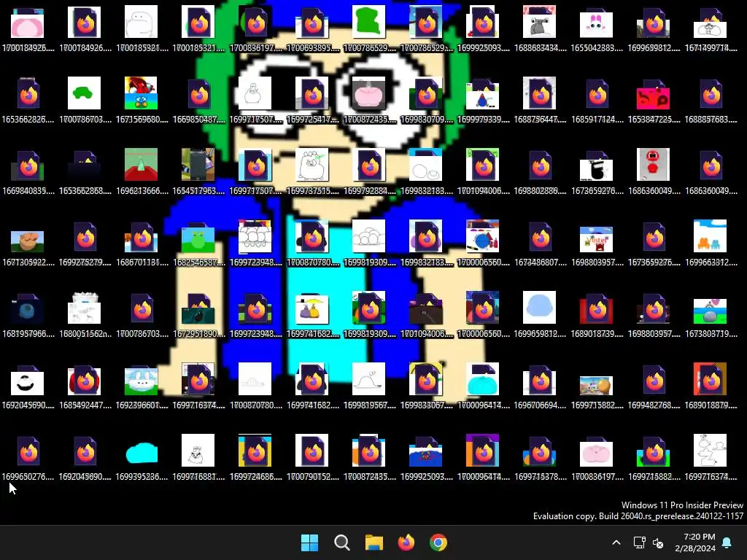Select the 1700786529 file with green blob thumbnail
This screenshot has height=560, width=747.
point(368,22)
